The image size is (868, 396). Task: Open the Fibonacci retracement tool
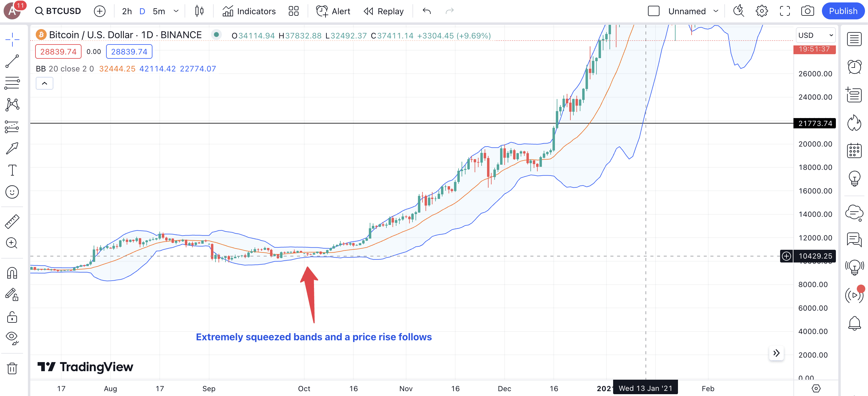[12, 83]
